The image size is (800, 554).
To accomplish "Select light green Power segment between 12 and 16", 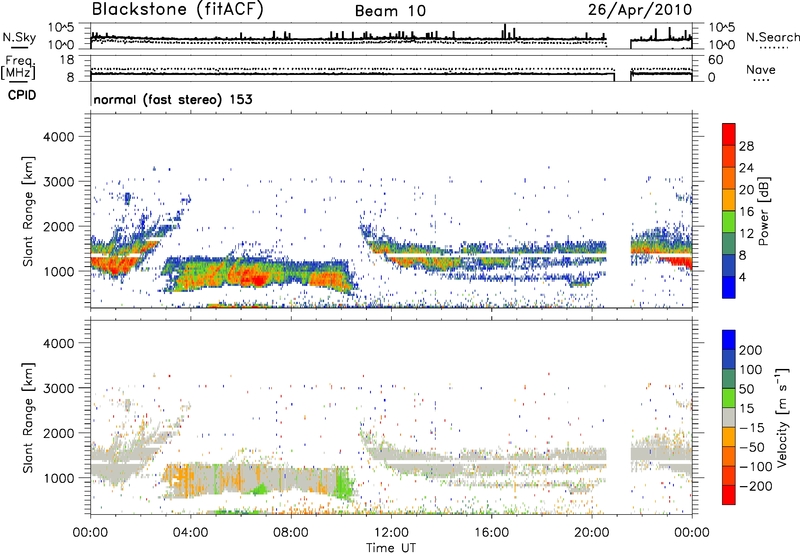I will click(729, 221).
